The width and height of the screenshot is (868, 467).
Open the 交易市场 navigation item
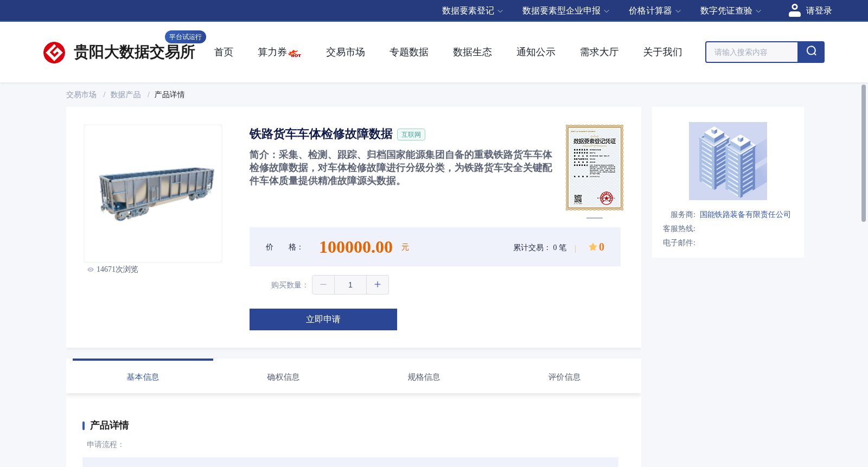[x=346, y=52]
